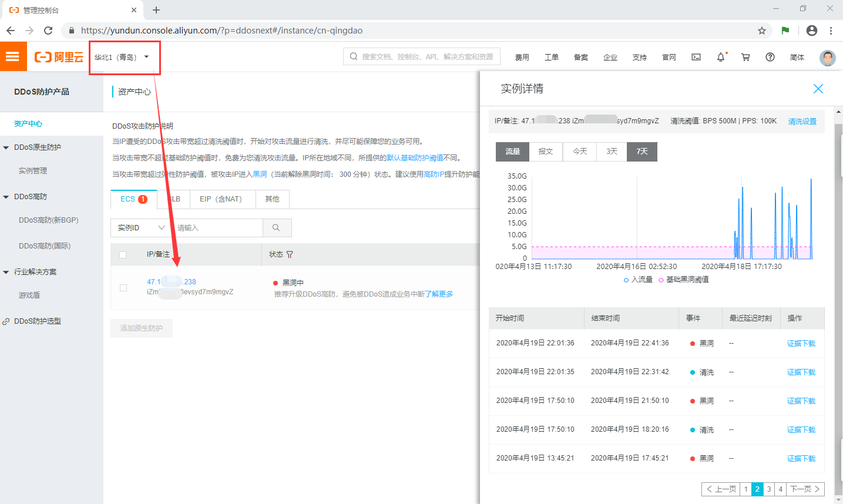Open Cloud Shell terminal icon
This screenshot has width=843, height=504.
pos(696,57)
